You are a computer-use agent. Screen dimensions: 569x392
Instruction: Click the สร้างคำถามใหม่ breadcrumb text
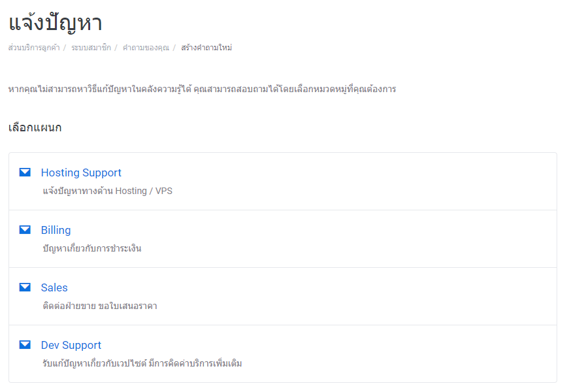tap(206, 48)
